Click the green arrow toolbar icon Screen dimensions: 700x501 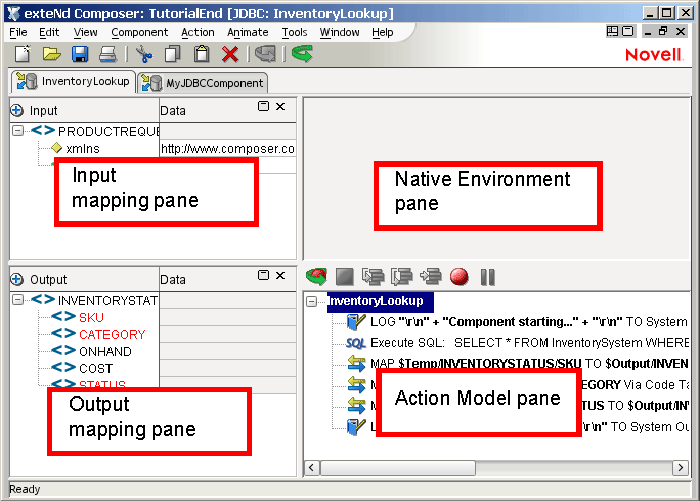(302, 54)
